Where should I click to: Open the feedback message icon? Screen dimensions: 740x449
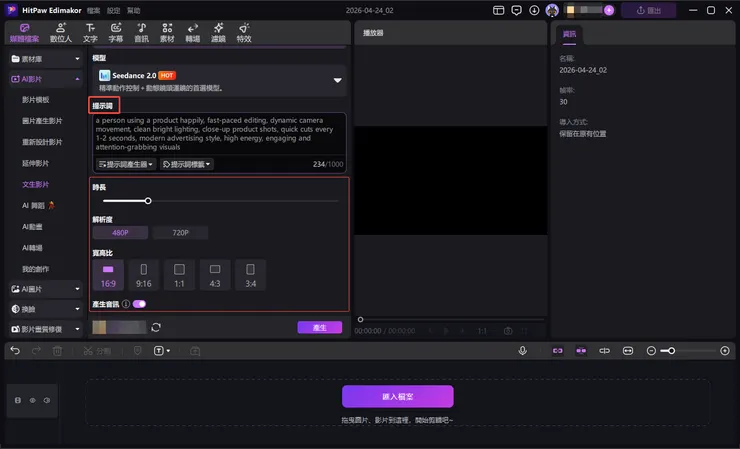coord(516,10)
